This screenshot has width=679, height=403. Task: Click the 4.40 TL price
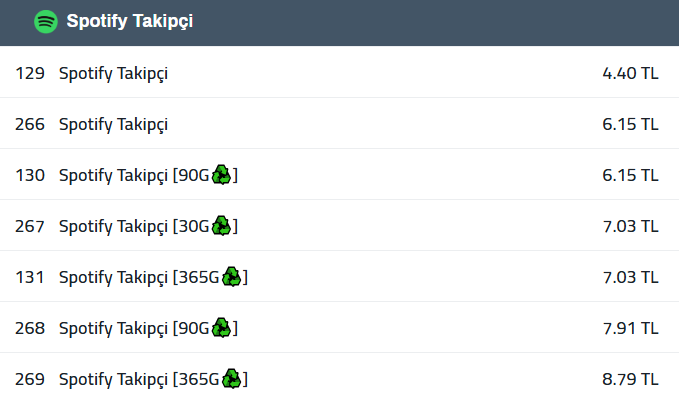pos(630,73)
